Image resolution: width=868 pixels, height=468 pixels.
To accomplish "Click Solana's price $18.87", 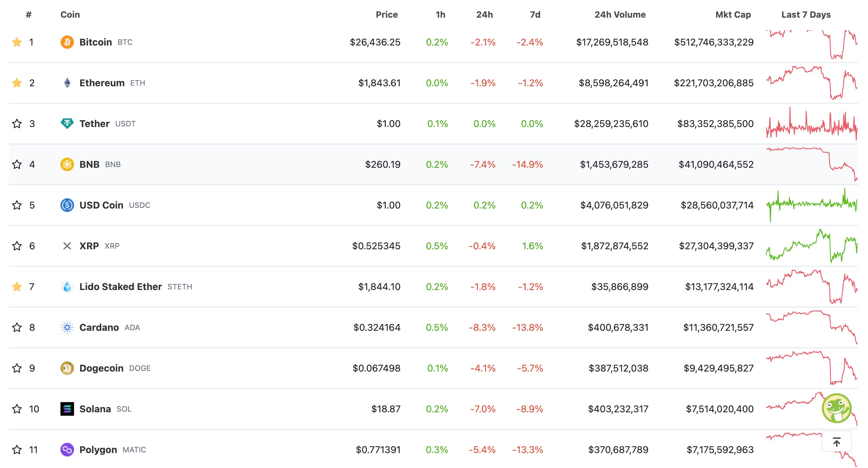I will (x=386, y=409).
